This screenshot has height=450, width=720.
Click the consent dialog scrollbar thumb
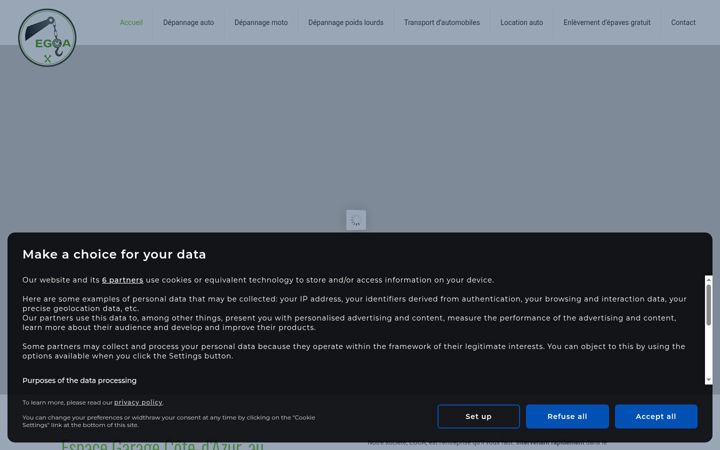(x=709, y=305)
